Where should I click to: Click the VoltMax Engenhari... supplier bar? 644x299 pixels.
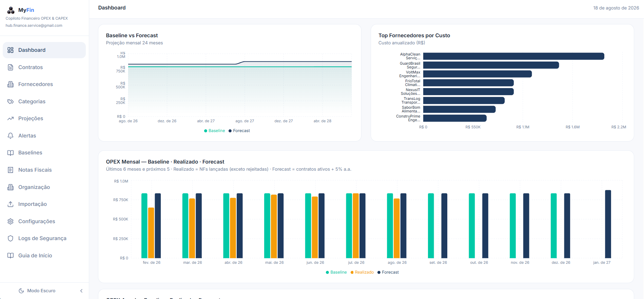477,74
